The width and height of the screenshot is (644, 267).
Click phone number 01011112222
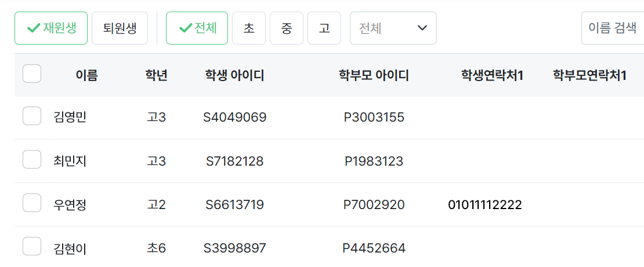point(484,204)
